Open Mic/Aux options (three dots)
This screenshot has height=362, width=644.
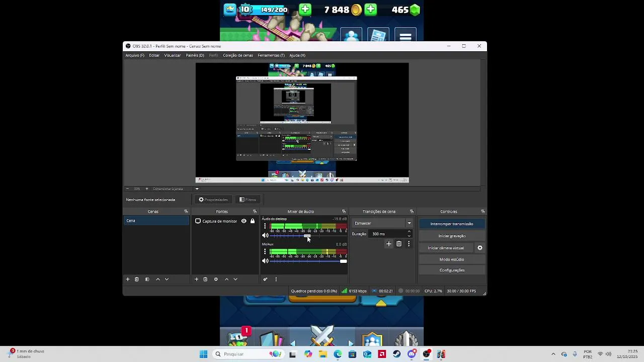(x=265, y=251)
